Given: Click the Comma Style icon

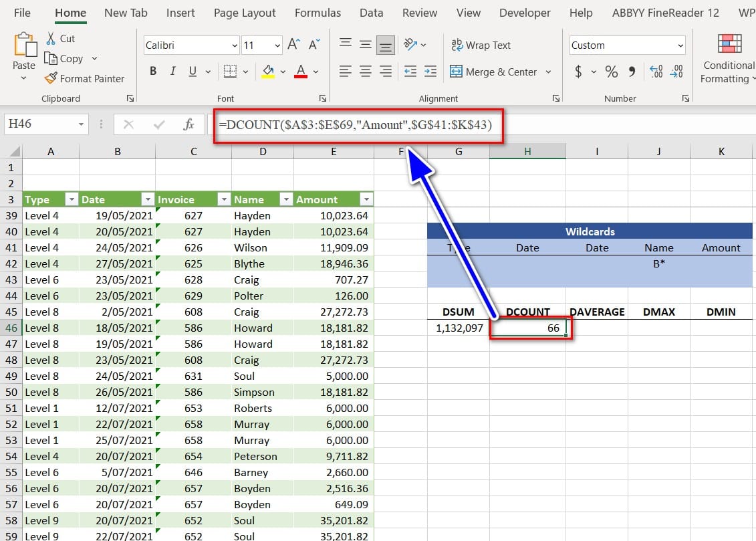Looking at the screenshot, I should (x=632, y=72).
